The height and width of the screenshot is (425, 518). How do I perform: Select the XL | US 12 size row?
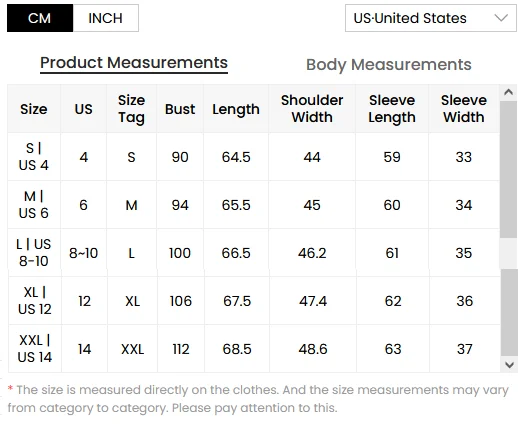coord(254,301)
